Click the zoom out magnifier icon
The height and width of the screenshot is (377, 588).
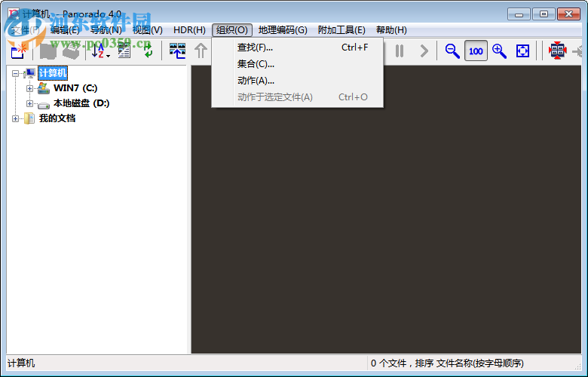(x=452, y=51)
